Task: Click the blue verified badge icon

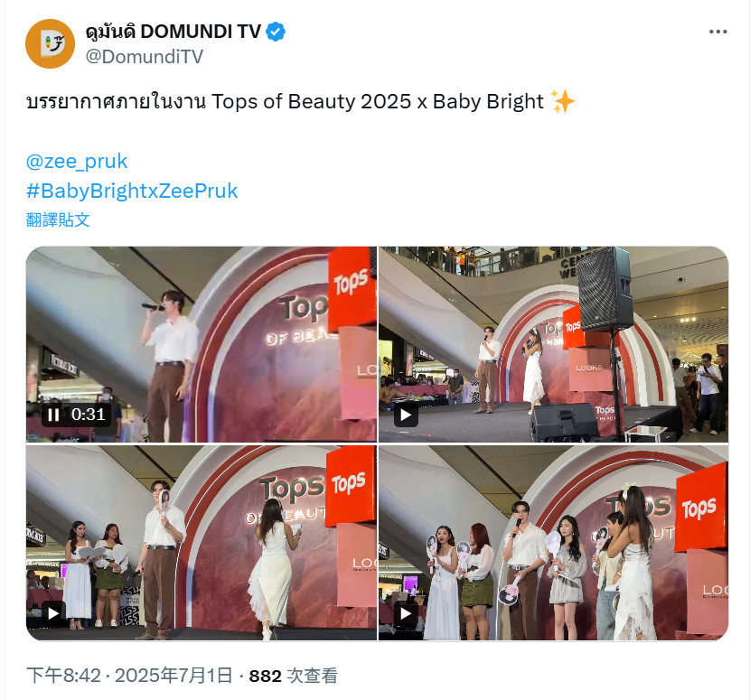Action: 276,32
